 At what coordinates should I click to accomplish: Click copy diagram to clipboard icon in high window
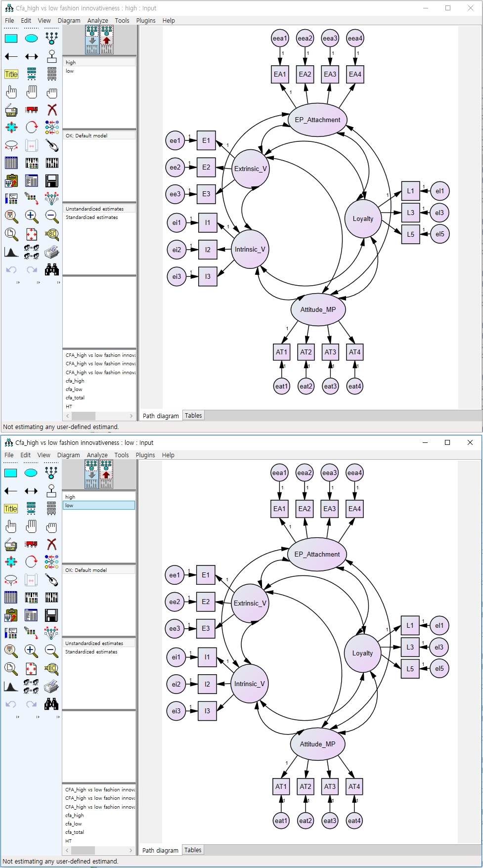[x=11, y=181]
